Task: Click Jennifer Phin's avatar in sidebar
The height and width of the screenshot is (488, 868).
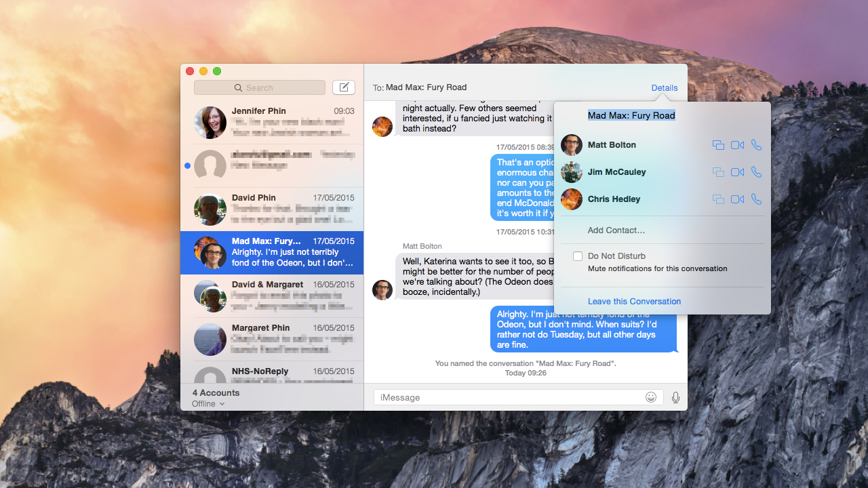Action: (210, 123)
